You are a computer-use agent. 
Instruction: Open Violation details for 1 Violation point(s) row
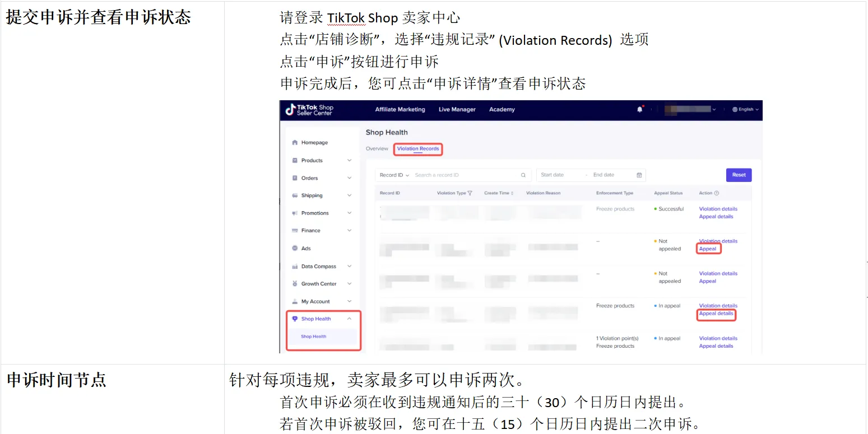(x=718, y=338)
